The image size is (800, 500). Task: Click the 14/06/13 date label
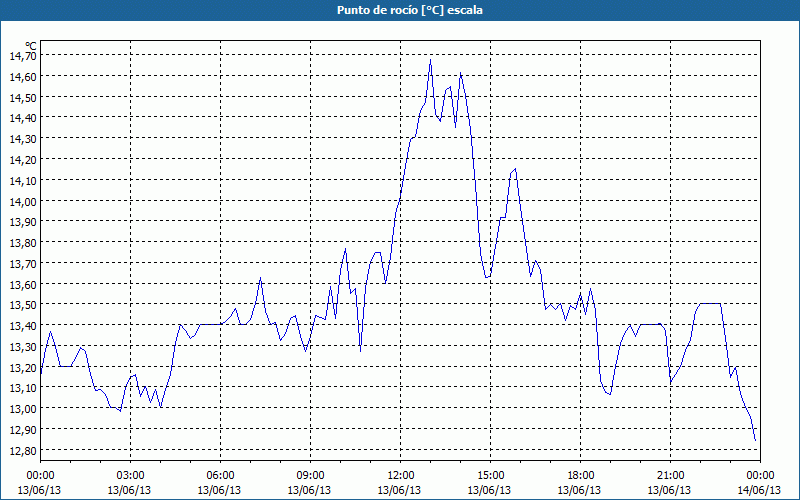click(x=759, y=490)
